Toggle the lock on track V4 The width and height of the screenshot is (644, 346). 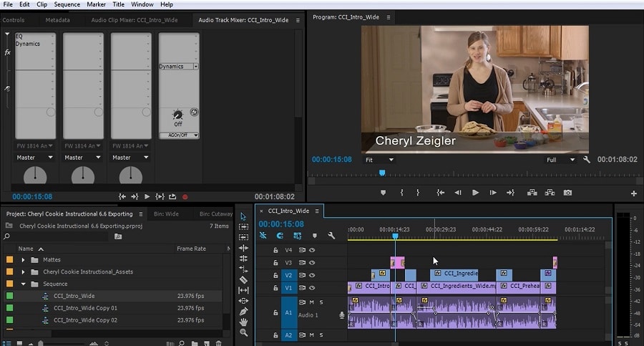point(275,250)
